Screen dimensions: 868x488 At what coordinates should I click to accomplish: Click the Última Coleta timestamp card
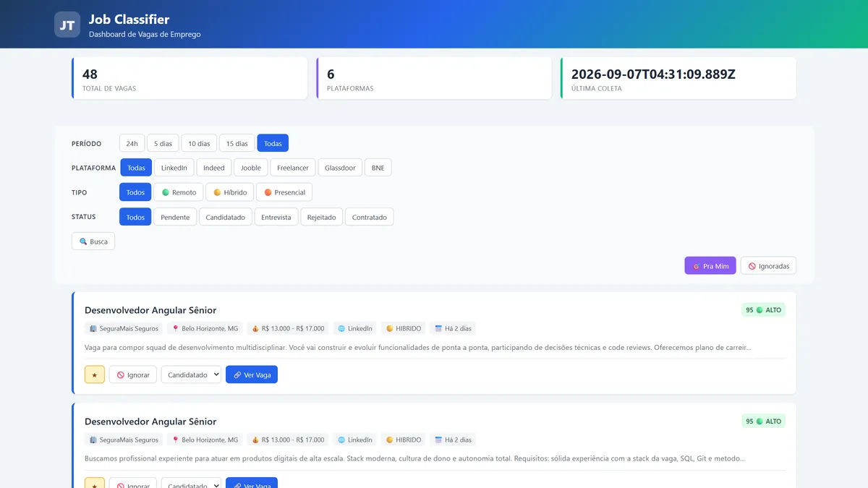click(x=678, y=78)
